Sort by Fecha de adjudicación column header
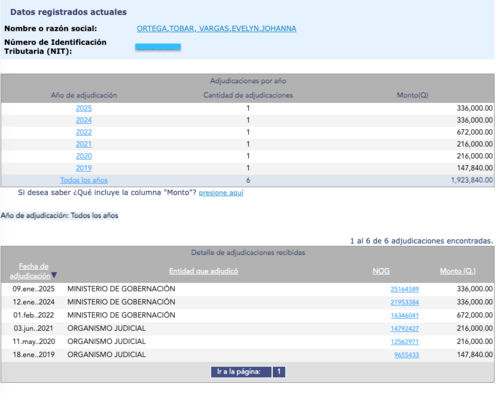 pyautogui.click(x=31, y=271)
